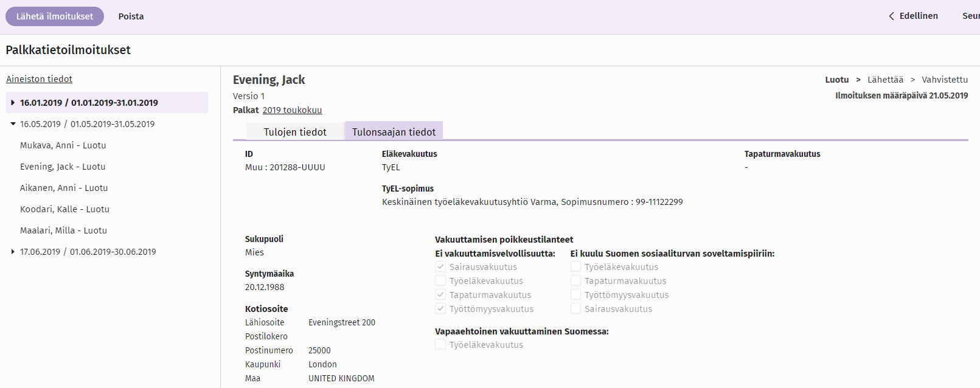Screen dimensions: 980x388
Task: Click the Lähetä ilmoitukset button
Action: click(55, 16)
